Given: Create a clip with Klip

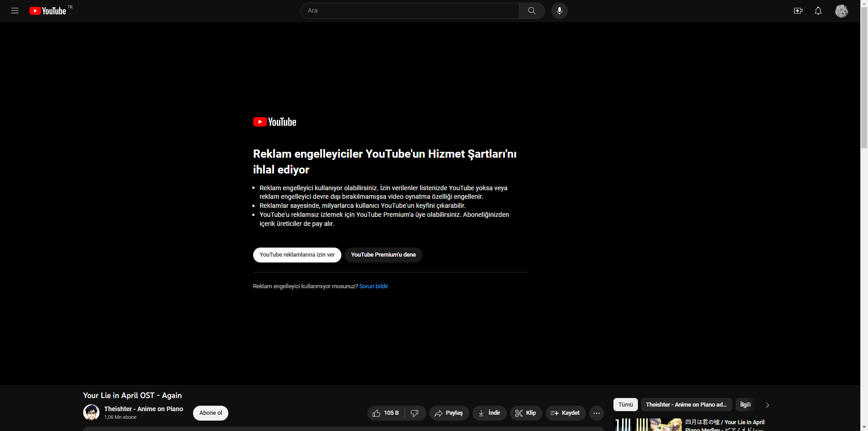Looking at the screenshot, I should [526, 413].
